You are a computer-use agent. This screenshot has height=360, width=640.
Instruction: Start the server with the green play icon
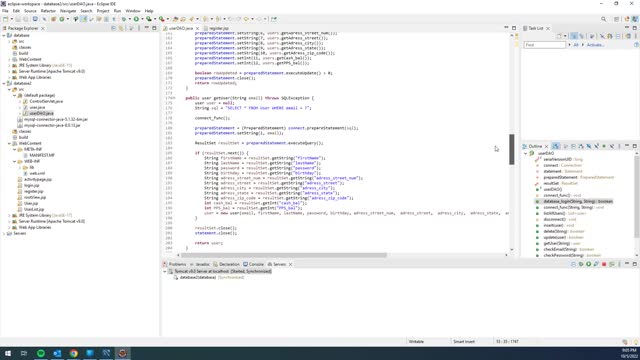point(589,264)
